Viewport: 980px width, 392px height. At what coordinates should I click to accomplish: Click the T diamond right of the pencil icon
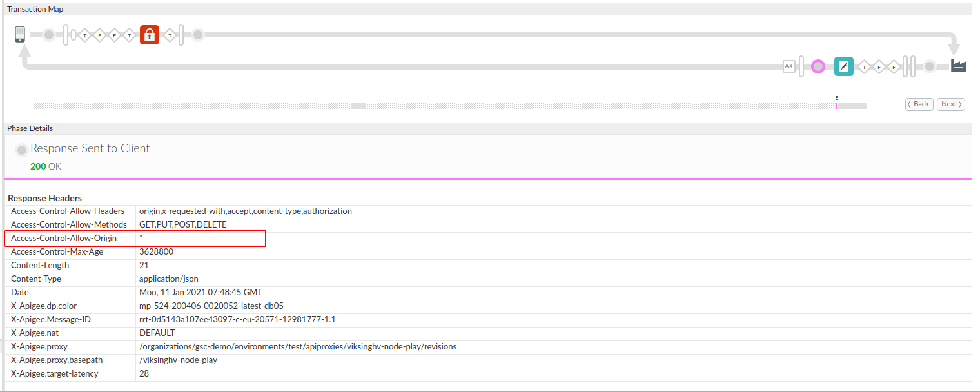tap(864, 67)
